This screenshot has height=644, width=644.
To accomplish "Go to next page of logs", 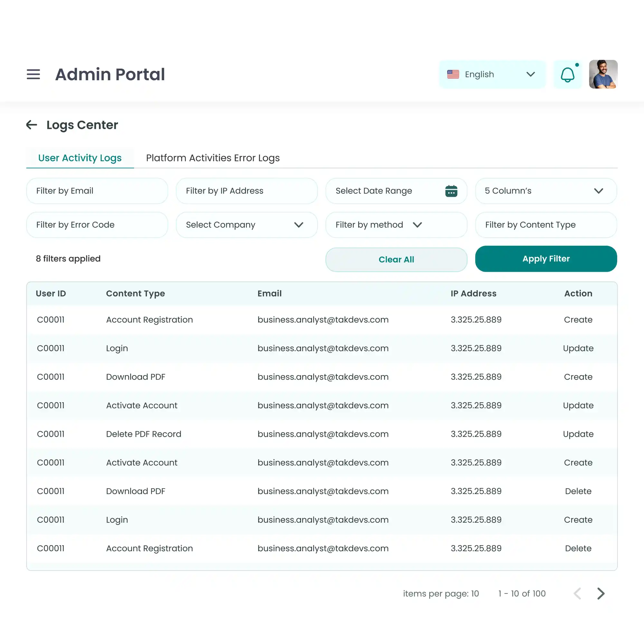I will click(601, 593).
